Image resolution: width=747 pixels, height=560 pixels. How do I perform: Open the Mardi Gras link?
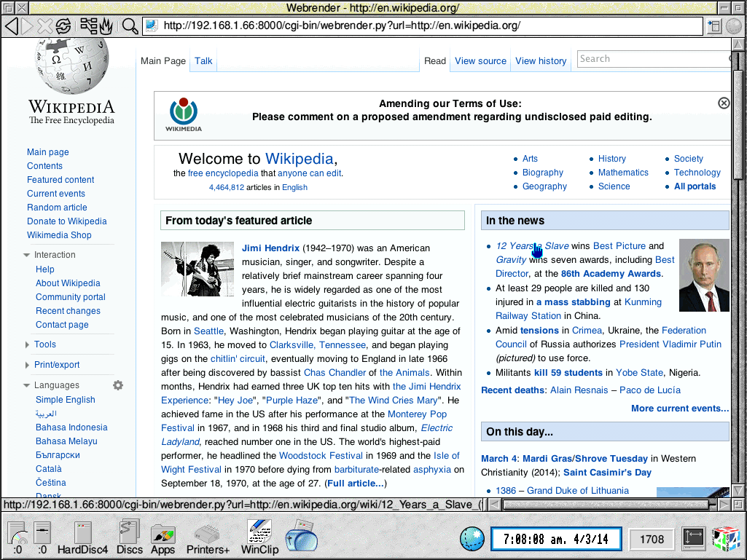coord(547,459)
